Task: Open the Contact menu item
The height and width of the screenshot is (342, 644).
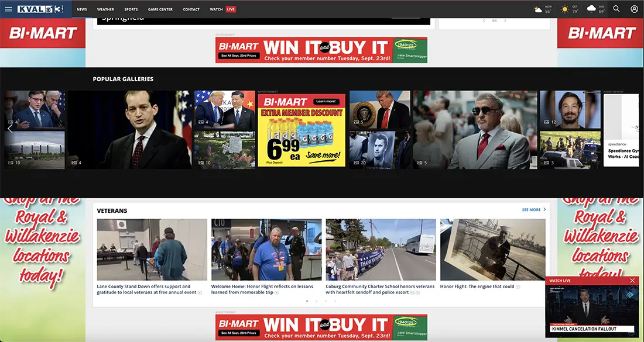Action: [191, 9]
